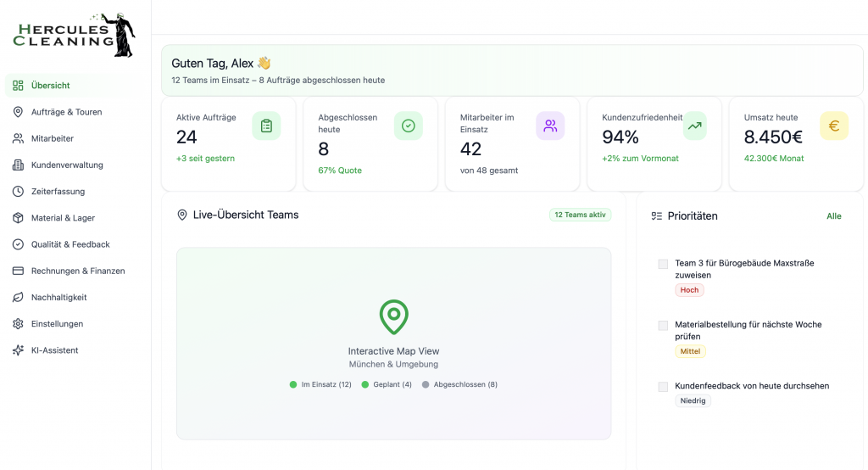Click the trend arrow icon in Kundenzufriedenheit card
Viewport: 868px width, 470px height.
click(x=694, y=126)
